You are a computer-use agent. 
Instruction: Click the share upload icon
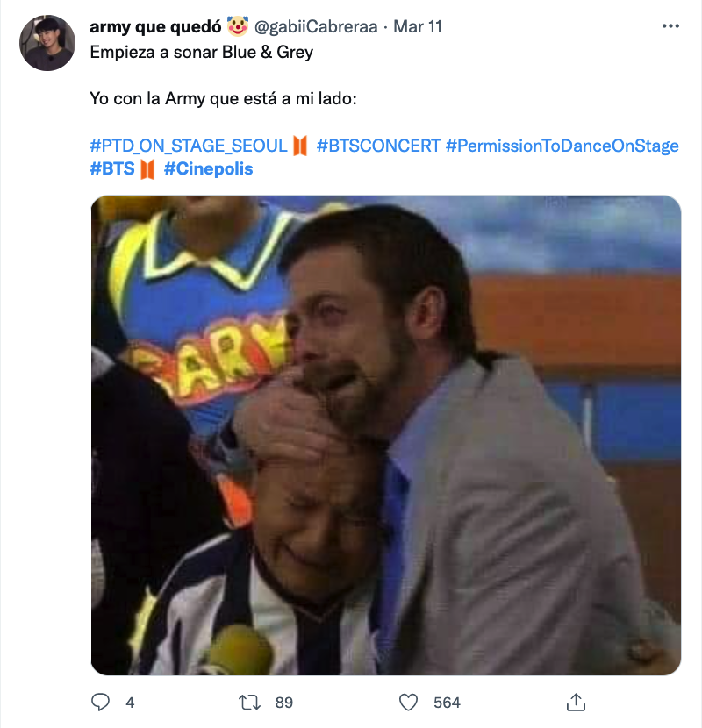(576, 702)
